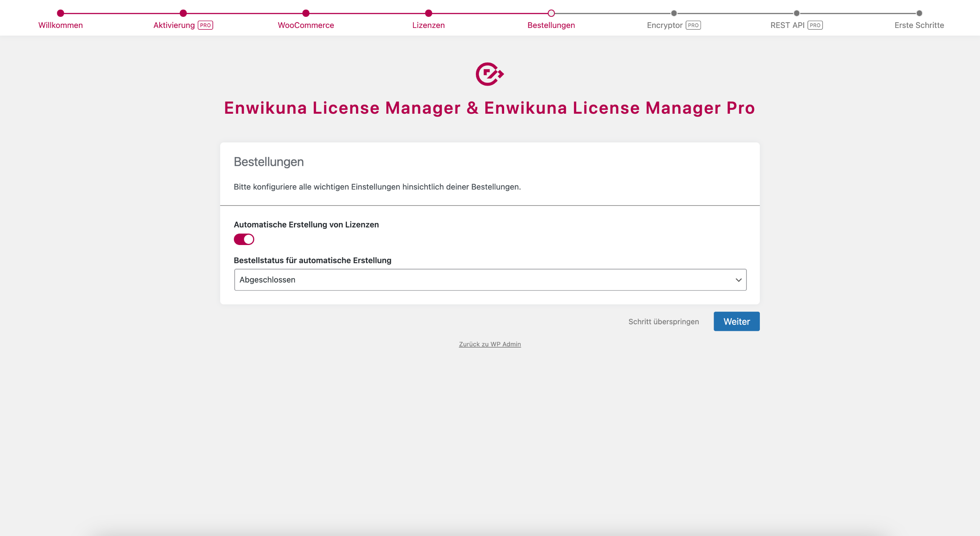Click the Aktivierung step dot
Screen dimensions: 980x536
tap(183, 13)
